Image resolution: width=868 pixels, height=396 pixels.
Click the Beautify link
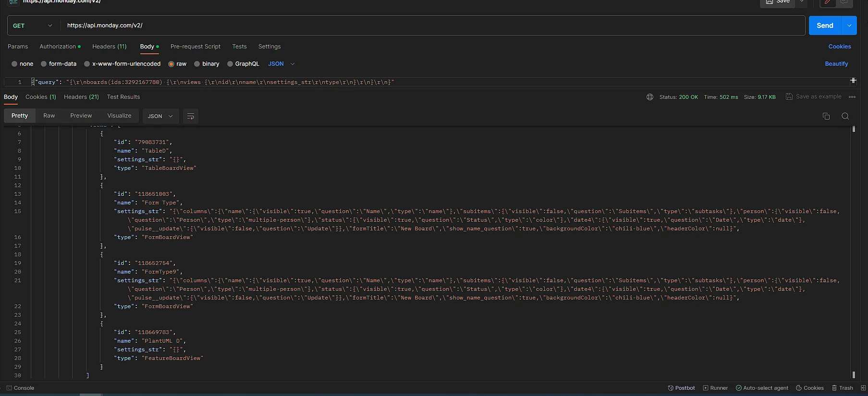[x=836, y=64]
